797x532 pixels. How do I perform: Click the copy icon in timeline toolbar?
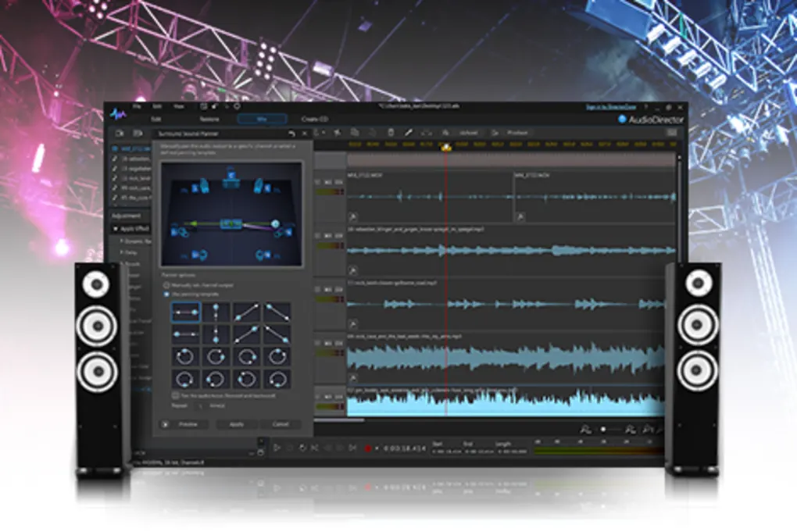pos(355,133)
